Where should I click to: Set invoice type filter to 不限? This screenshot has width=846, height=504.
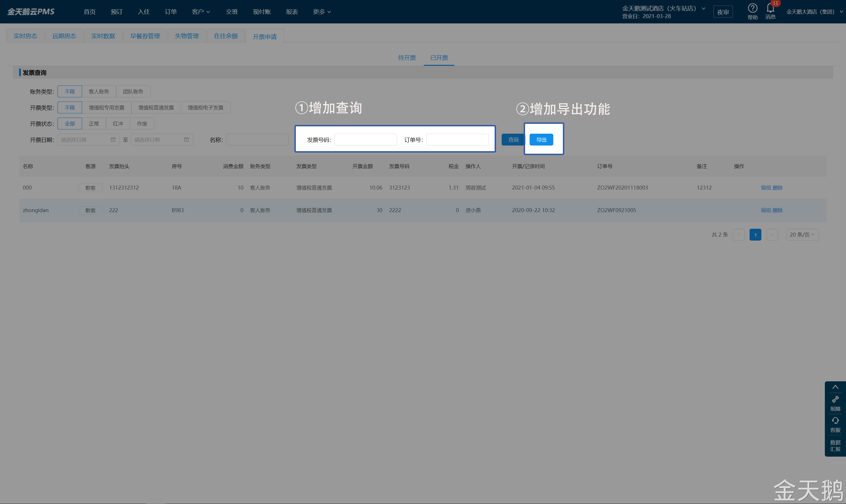coord(70,107)
